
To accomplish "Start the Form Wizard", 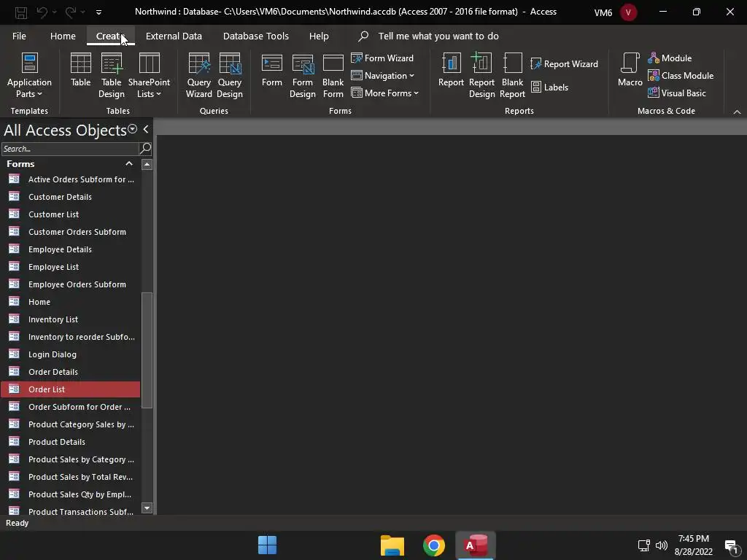I will click(x=382, y=58).
